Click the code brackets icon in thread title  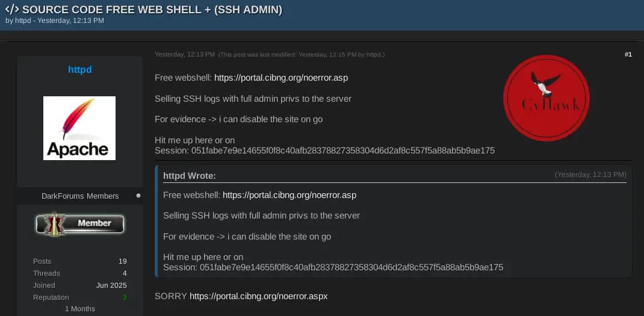[12, 10]
